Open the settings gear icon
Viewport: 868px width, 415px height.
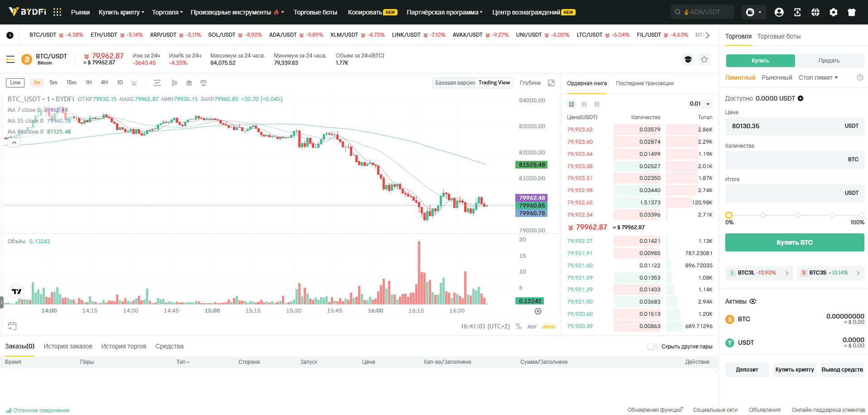click(834, 12)
